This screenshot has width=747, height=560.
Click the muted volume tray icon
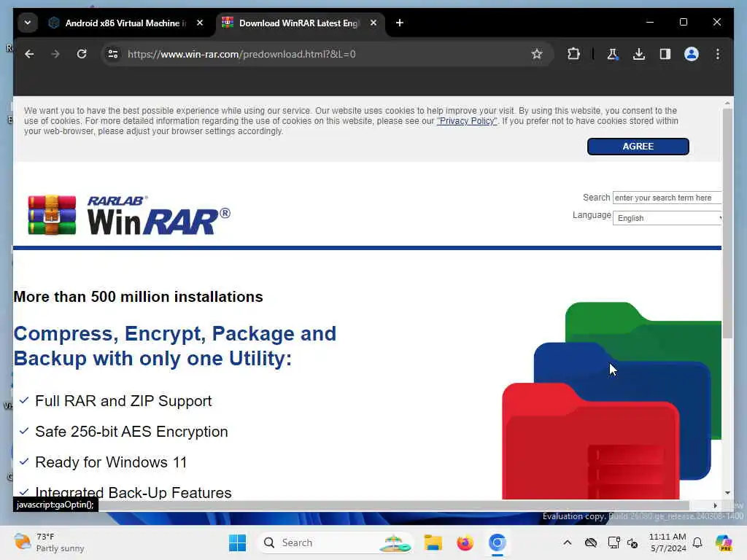point(632,542)
